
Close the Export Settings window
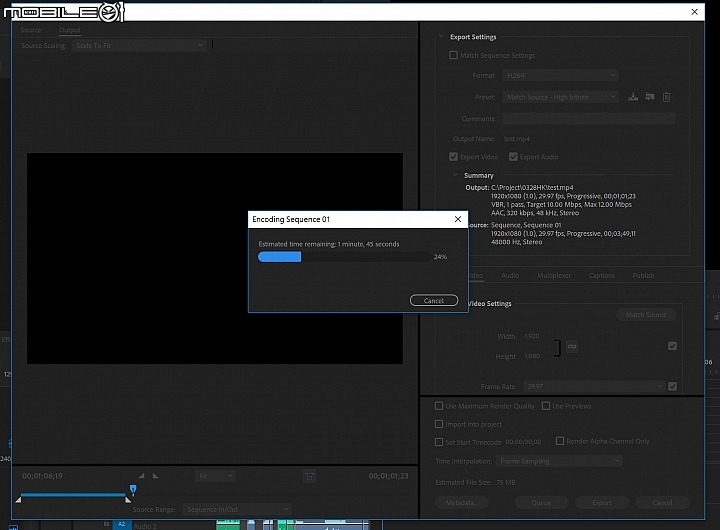point(694,12)
